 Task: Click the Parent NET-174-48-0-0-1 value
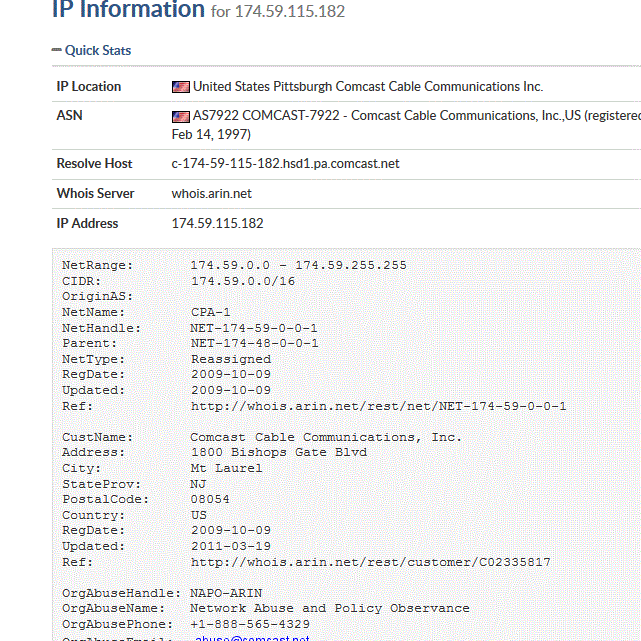[254, 343]
